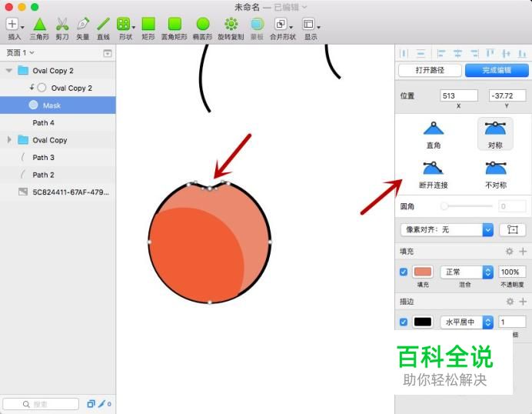
Task: Click the align left edges icon
Action: (x=441, y=53)
